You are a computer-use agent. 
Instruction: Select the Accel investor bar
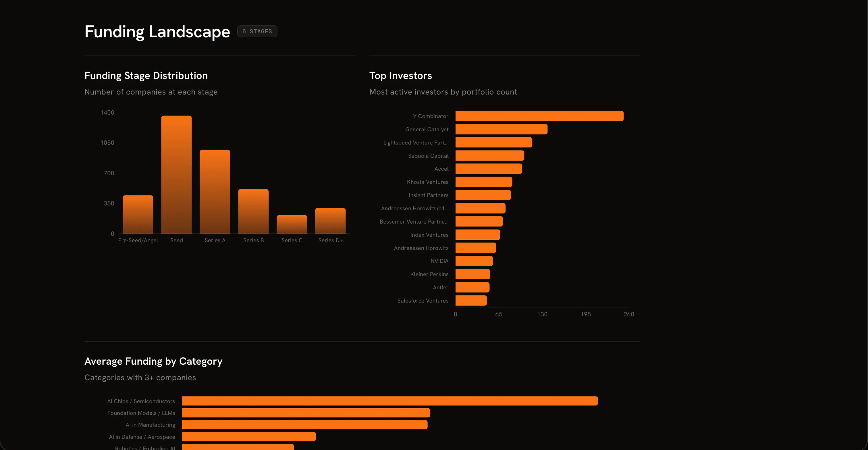click(489, 169)
